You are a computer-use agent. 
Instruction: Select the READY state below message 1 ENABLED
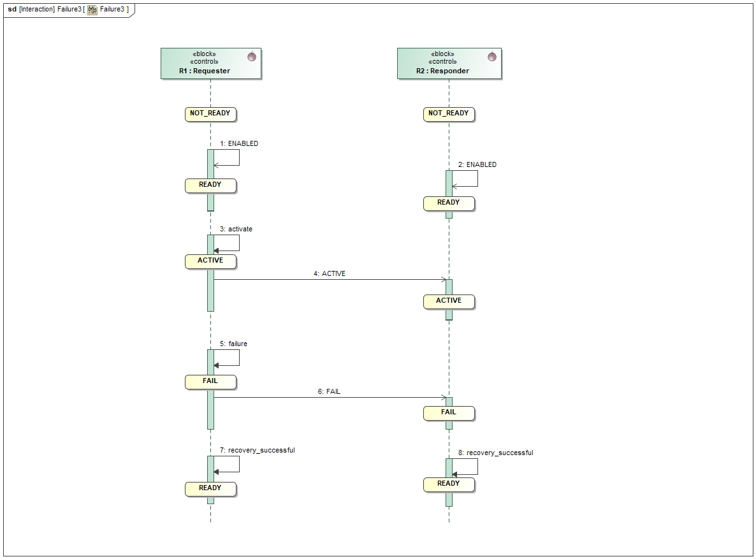coord(210,185)
